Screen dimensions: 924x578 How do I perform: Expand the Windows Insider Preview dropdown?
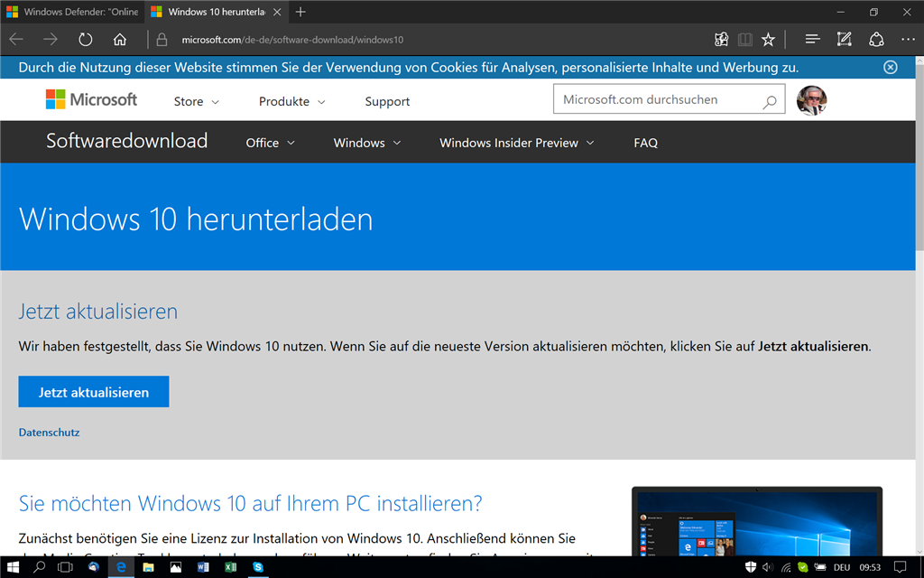point(516,143)
